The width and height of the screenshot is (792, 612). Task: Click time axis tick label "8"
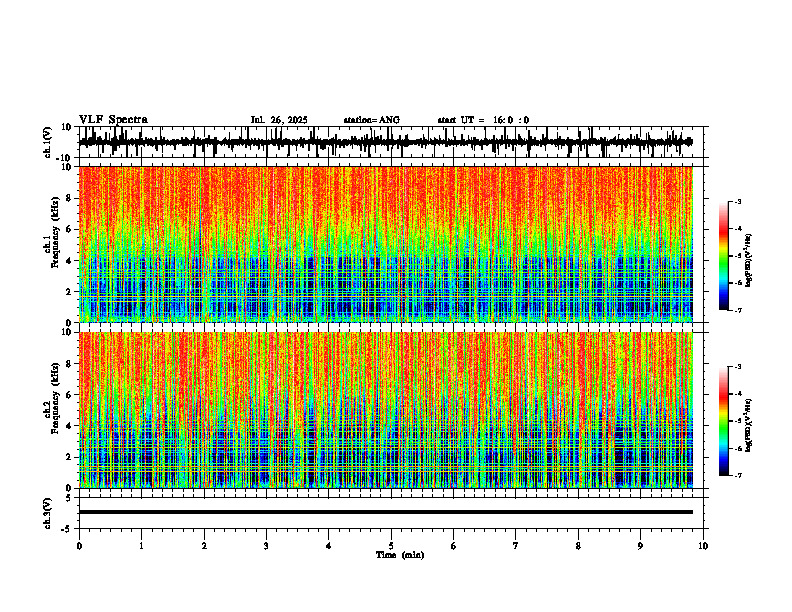[x=578, y=546]
